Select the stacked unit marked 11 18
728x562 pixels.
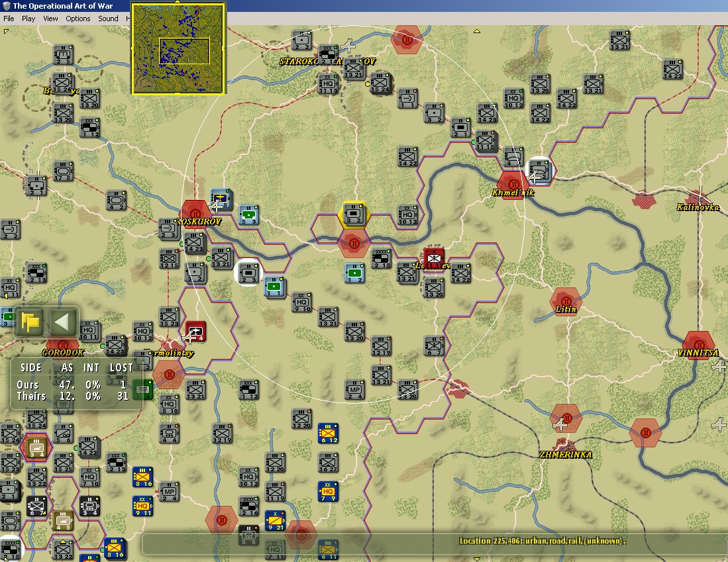486,140
